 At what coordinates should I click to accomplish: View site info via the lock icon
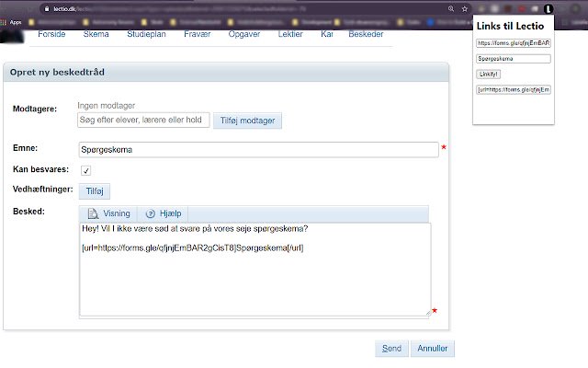tap(47, 8)
